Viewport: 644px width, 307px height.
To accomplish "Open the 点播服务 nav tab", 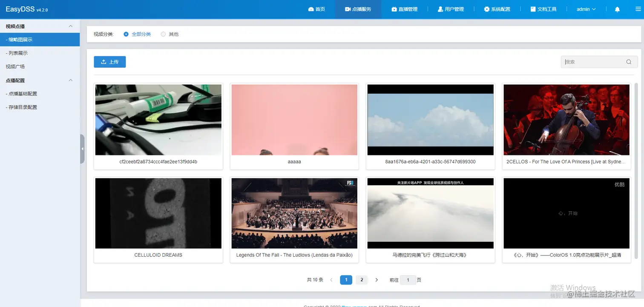I will tap(358, 9).
